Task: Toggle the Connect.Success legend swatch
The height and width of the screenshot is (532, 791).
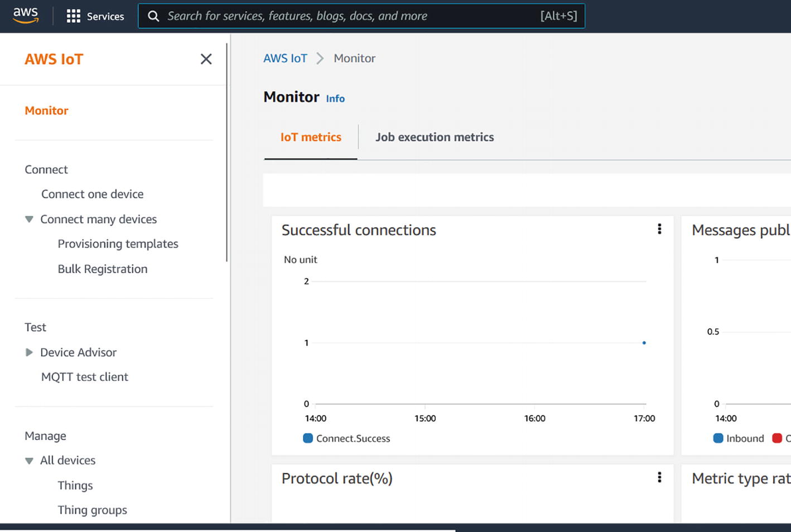Action: (308, 438)
